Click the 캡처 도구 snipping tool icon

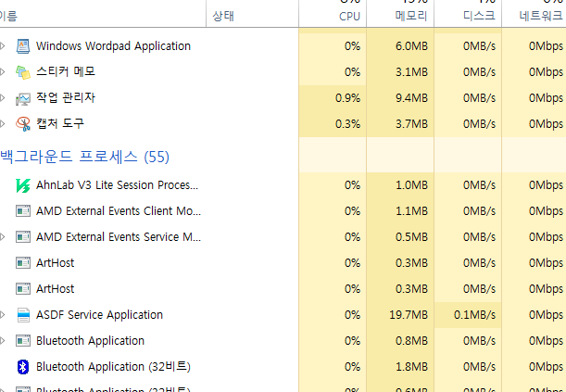click(23, 124)
